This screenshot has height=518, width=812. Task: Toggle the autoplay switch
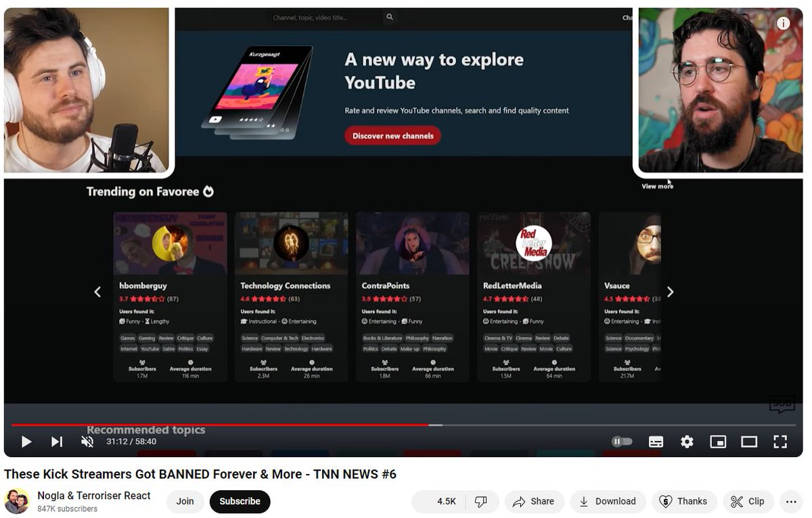click(622, 442)
